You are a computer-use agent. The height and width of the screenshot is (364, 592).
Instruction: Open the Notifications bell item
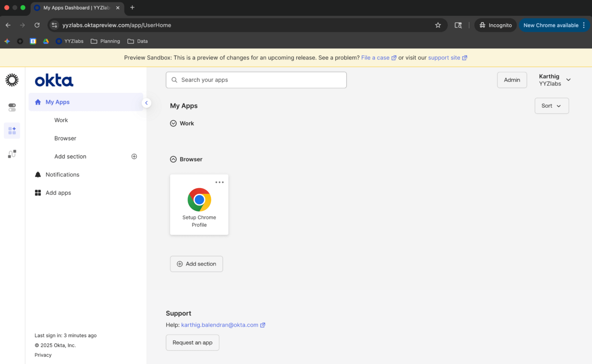[x=62, y=175]
